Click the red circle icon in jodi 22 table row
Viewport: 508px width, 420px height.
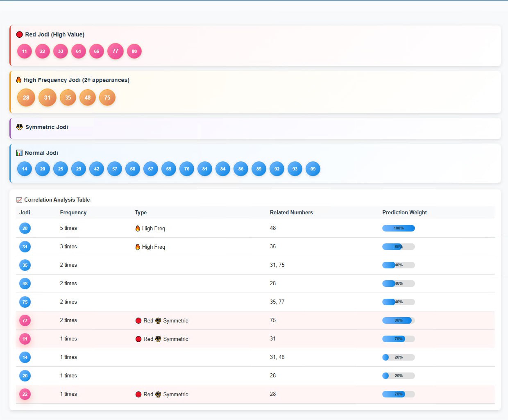(138, 394)
